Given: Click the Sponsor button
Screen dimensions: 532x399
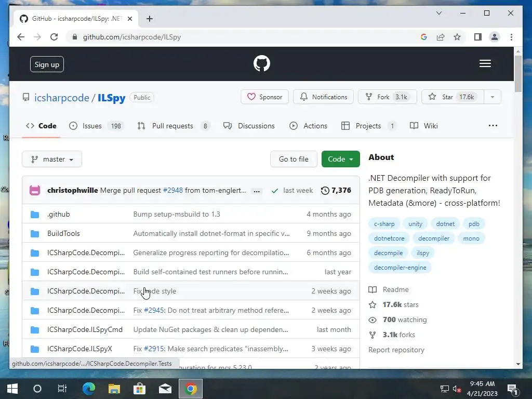Looking at the screenshot, I should point(264,97).
